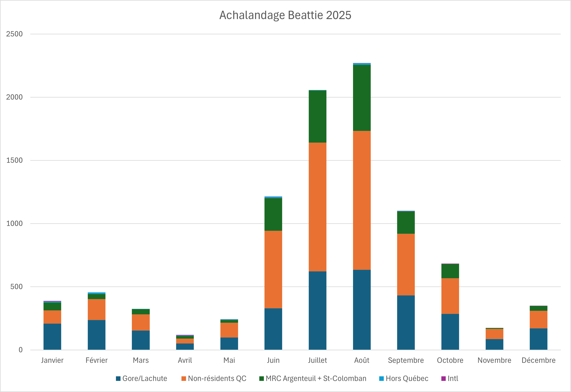The image size is (571, 392).
Task: Click the Gore/Lachute legend color swatch
Action: (x=118, y=378)
